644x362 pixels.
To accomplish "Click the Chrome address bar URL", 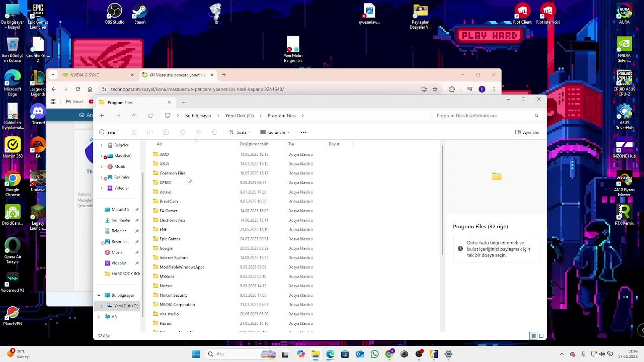I will pos(197,89).
